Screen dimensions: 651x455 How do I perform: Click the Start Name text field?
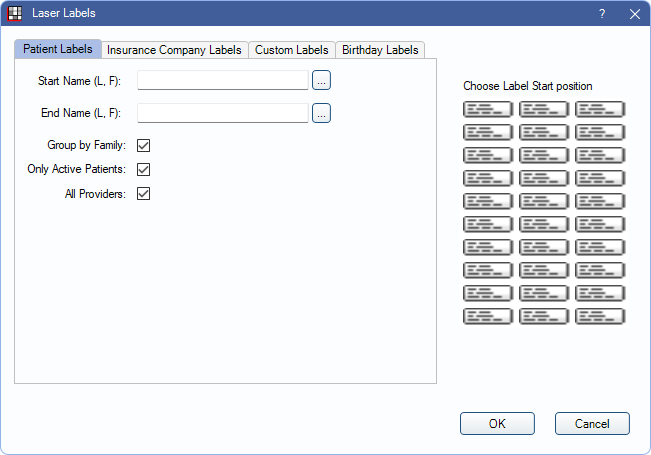tap(223, 80)
